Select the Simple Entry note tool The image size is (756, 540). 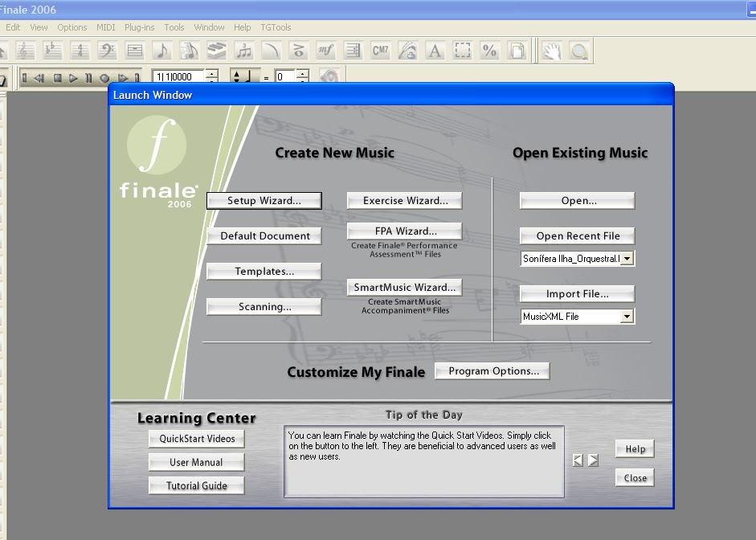(x=162, y=51)
